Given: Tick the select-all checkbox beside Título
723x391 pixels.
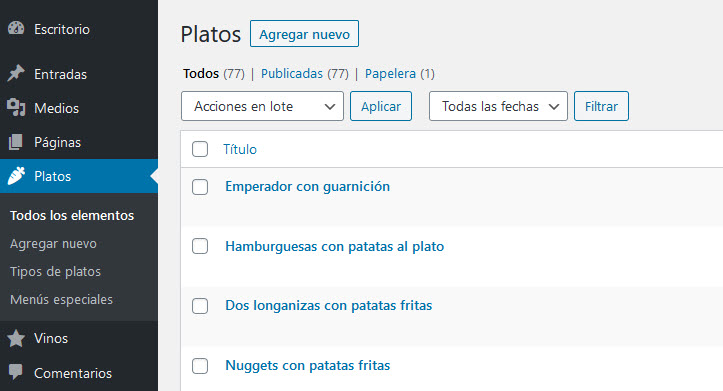Looking at the screenshot, I should coord(200,149).
